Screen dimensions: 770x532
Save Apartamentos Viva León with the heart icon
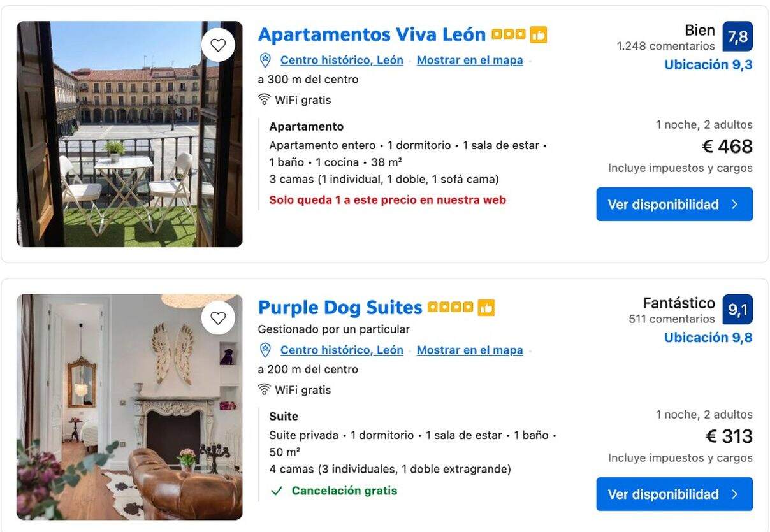pos(219,45)
